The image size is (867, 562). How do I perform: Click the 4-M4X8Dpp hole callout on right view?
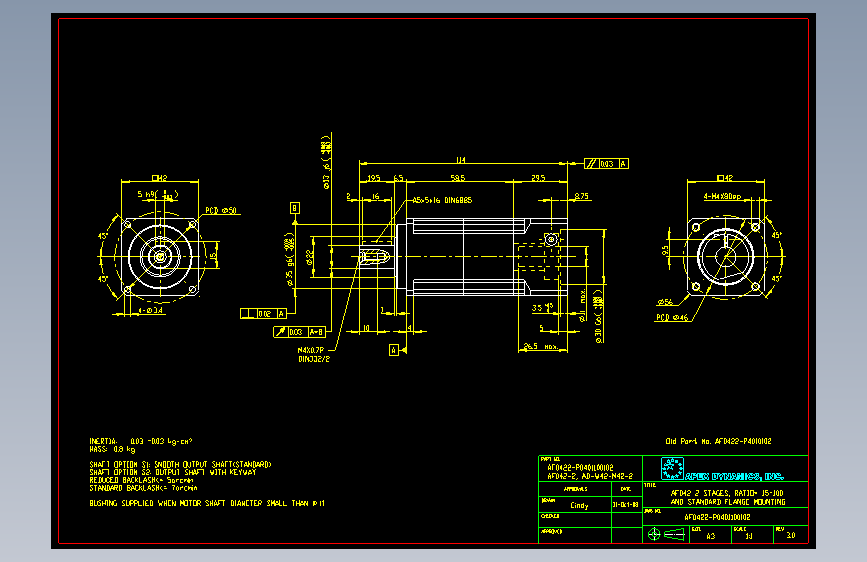(722, 196)
